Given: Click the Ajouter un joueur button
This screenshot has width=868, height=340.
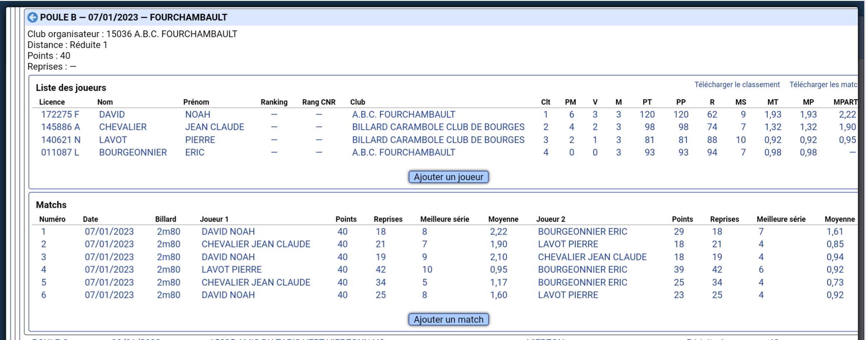Looking at the screenshot, I should click(448, 177).
